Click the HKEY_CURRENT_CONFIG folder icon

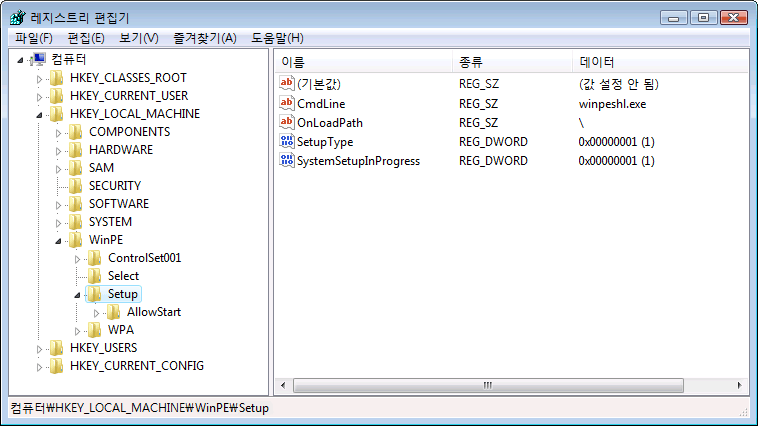coord(57,366)
